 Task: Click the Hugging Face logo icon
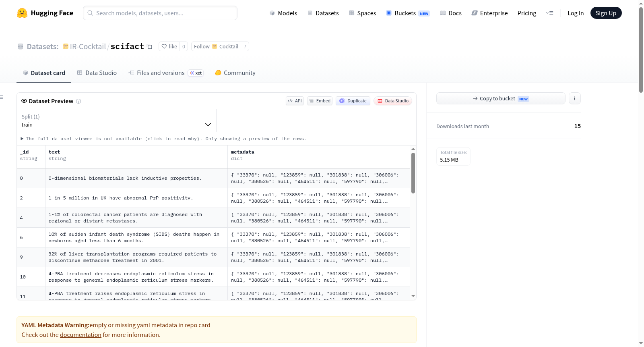22,13
